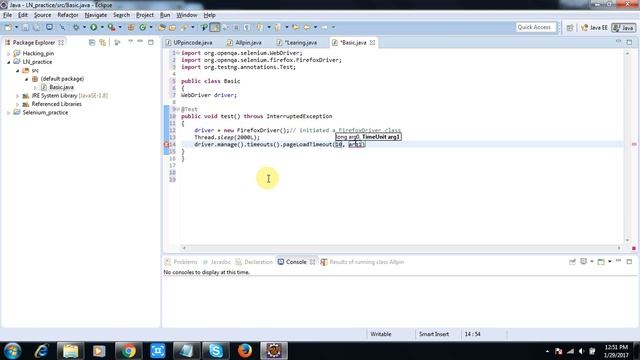The image size is (640, 360).
Task: Toggle Mark Occurrences in the toolbar
Action: click(x=215, y=27)
